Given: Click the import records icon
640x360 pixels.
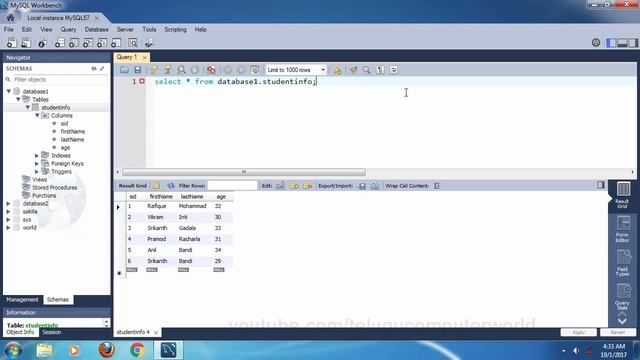Looking at the screenshot, I should coord(375,186).
